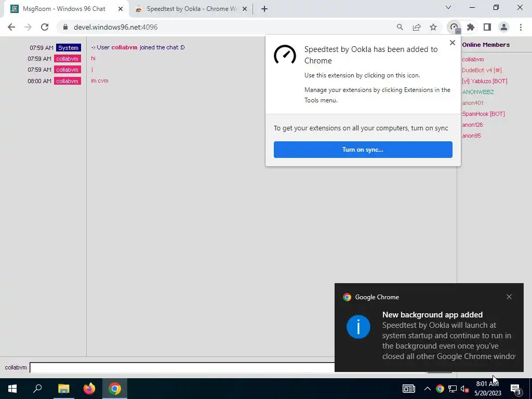Viewport: 532px width, 399px height.
Task: Close the Google Chrome notification toast
Action: tap(509, 297)
